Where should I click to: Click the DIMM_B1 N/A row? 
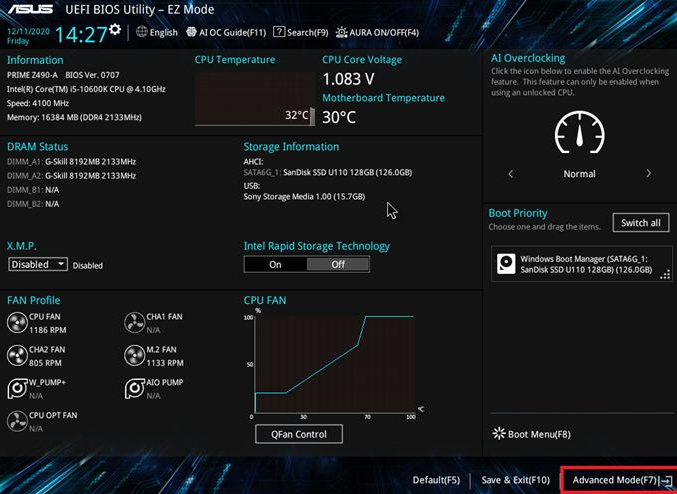tap(33, 190)
